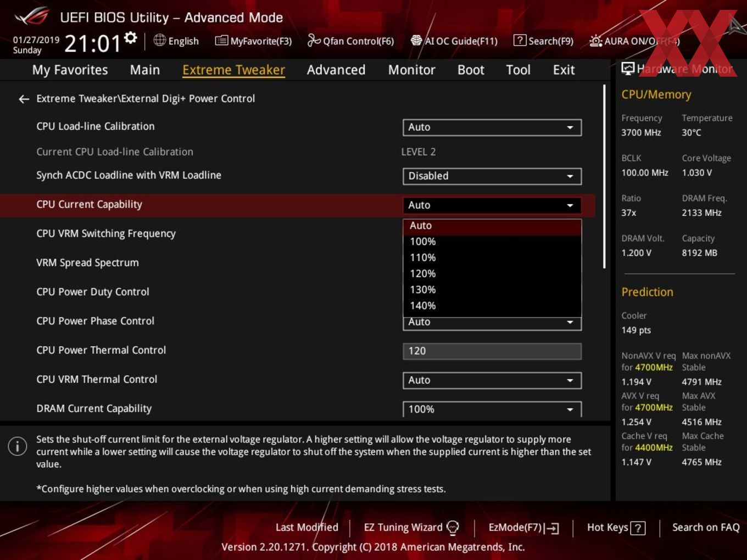Viewport: 747px width, 560px height.
Task: Open MyFavorite(F3) list icon
Action: coord(221,41)
